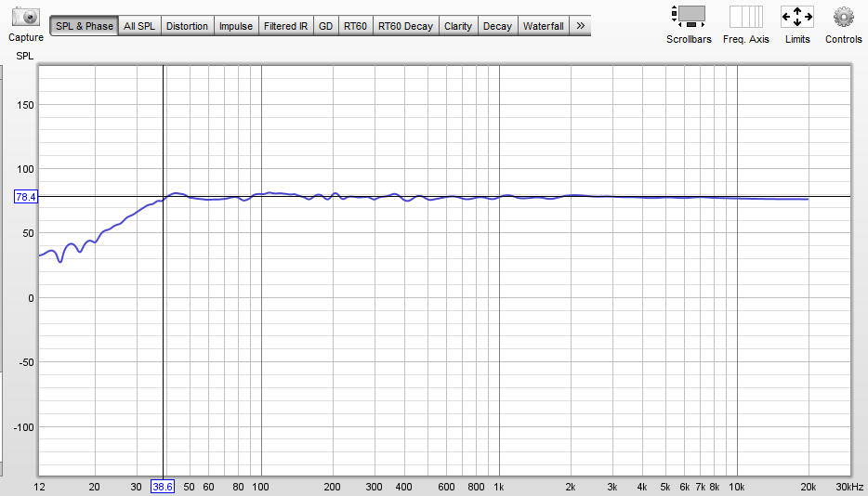Open the Waterfall tab
868x496 pixels.
click(x=543, y=26)
